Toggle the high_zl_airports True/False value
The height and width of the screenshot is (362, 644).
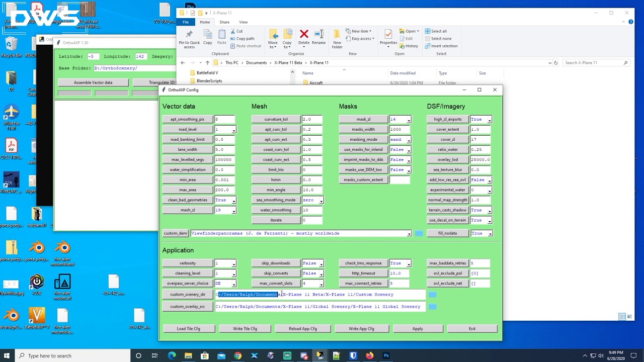click(x=481, y=120)
